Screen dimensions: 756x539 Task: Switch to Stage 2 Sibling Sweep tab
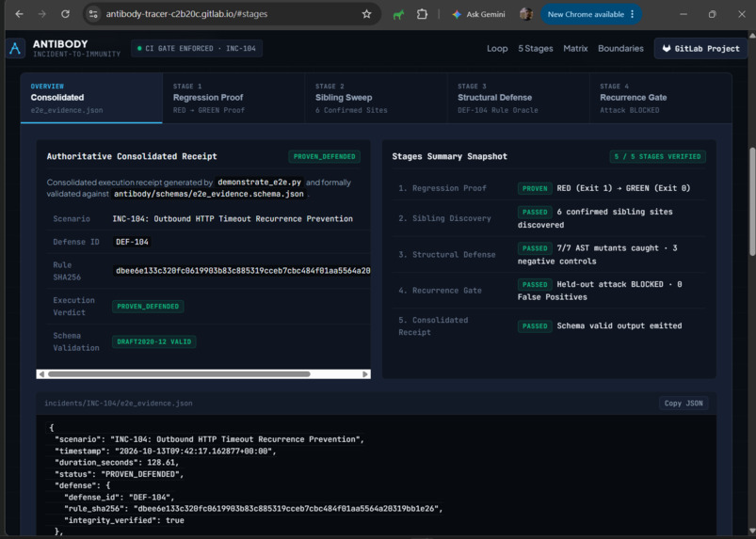point(376,98)
